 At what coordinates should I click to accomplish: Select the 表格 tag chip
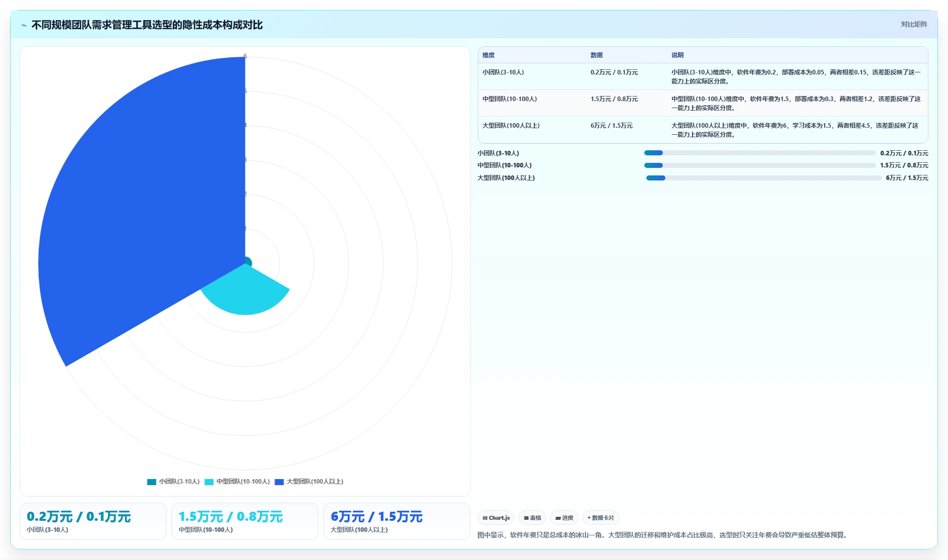click(x=532, y=518)
